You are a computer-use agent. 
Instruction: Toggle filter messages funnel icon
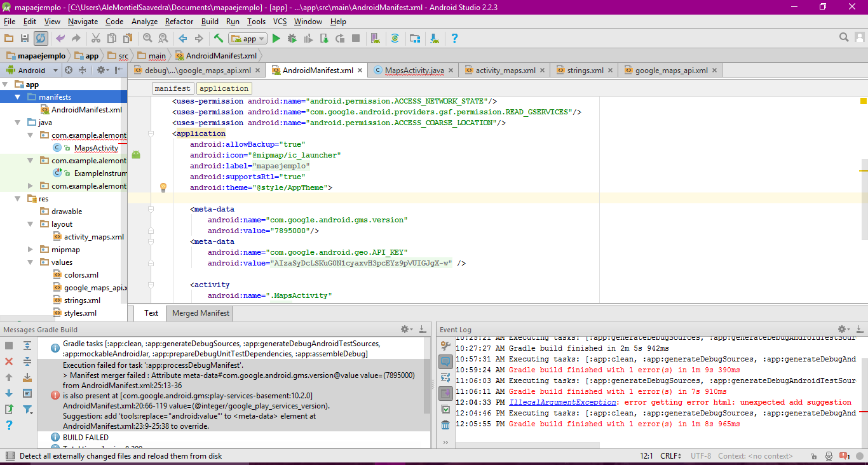pyautogui.click(x=27, y=409)
